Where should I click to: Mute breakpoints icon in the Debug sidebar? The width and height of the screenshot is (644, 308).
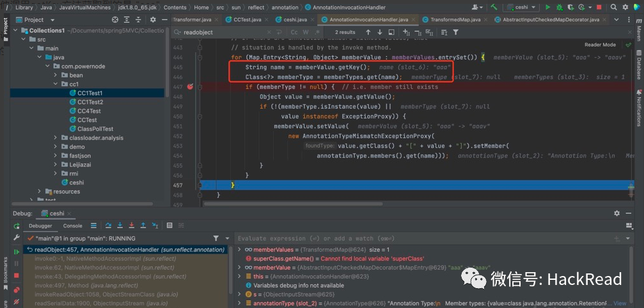pos(17,303)
